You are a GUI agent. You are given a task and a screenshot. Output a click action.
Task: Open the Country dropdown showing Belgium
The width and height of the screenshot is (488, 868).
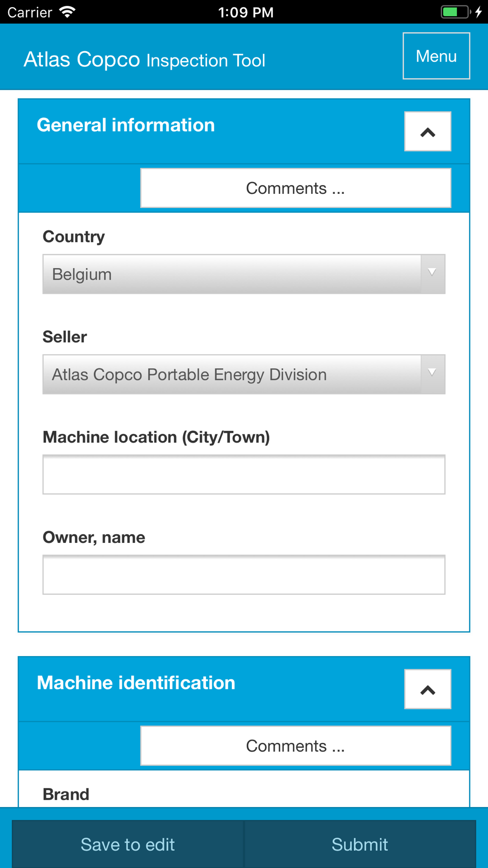244,274
